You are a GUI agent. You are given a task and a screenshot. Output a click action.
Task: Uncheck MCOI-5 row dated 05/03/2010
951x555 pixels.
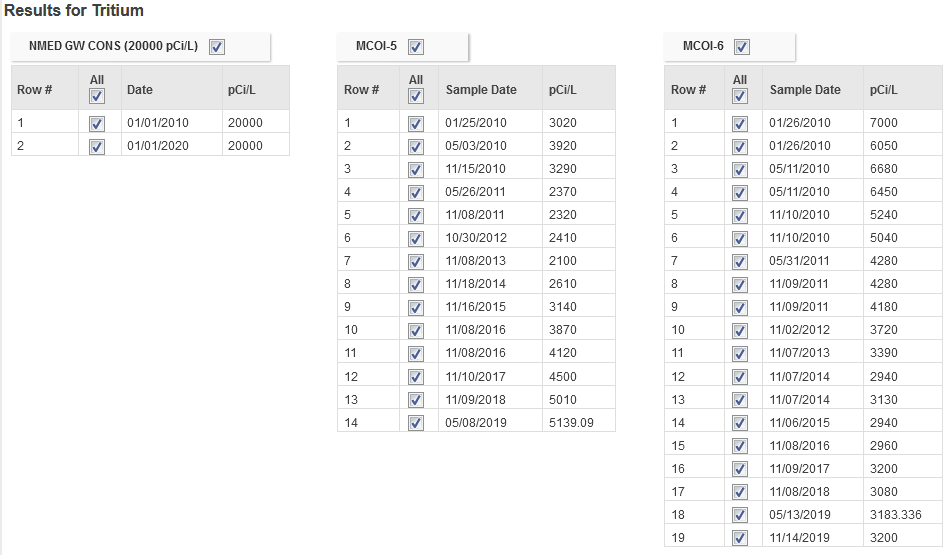(415, 147)
